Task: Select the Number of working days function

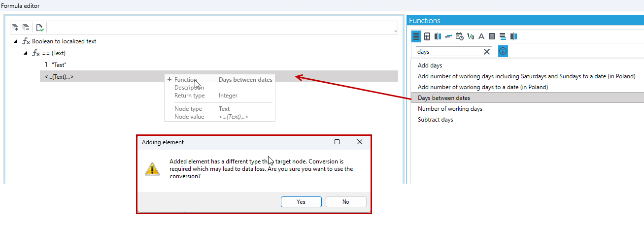Action: [x=450, y=109]
